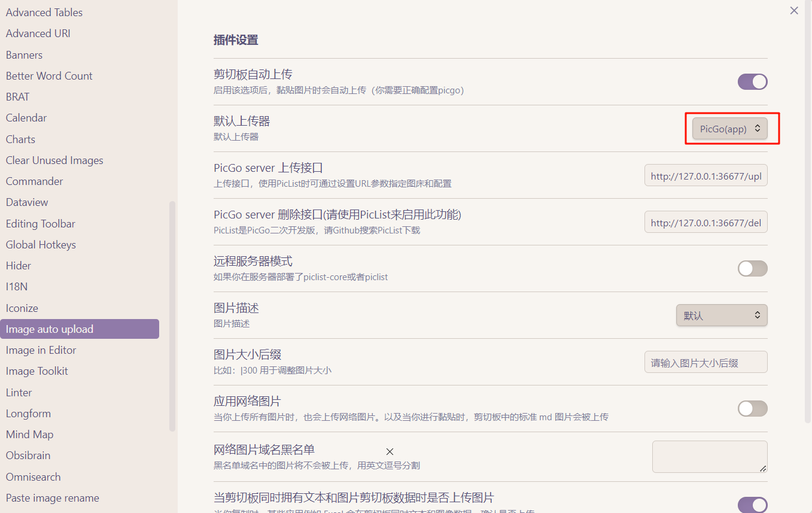
Task: Open the 默认上传器 PicGo(app) dropdown
Action: 729,129
